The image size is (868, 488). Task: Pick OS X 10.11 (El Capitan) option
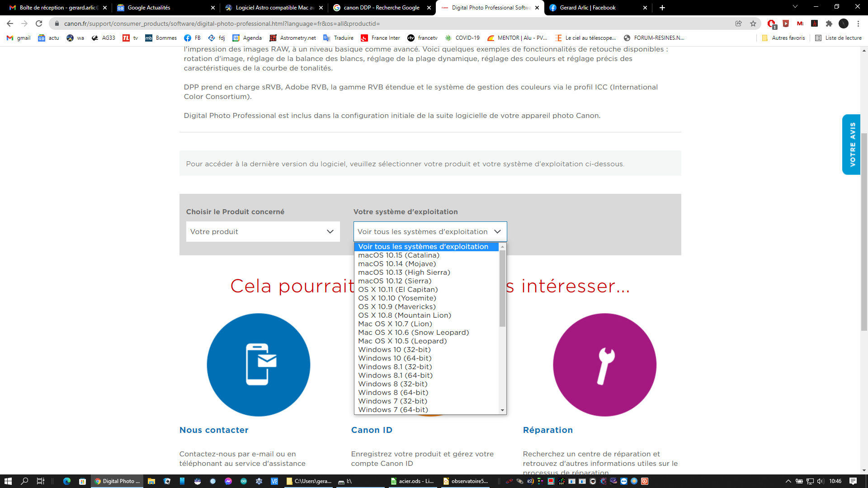(397, 290)
